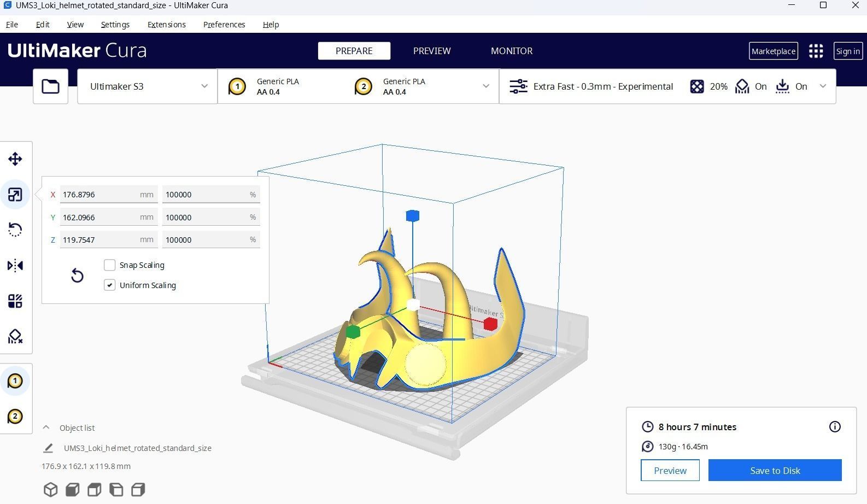Click the adhesion On icon
This screenshot has height=504, width=867.
click(782, 86)
